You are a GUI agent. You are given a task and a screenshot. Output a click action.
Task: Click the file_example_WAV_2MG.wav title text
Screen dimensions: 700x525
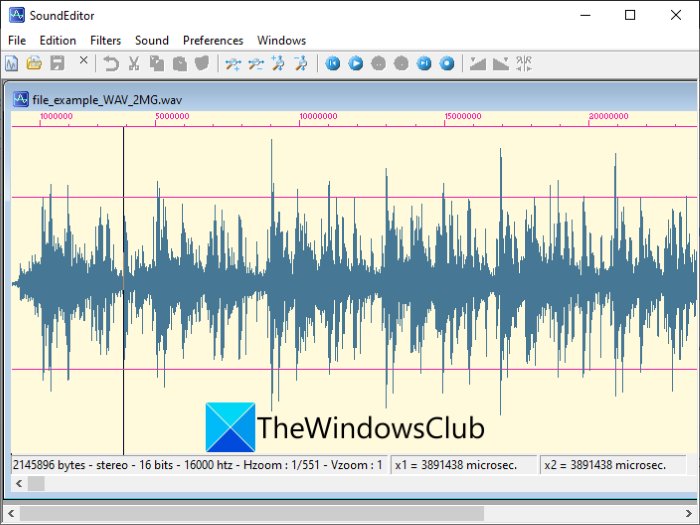107,100
